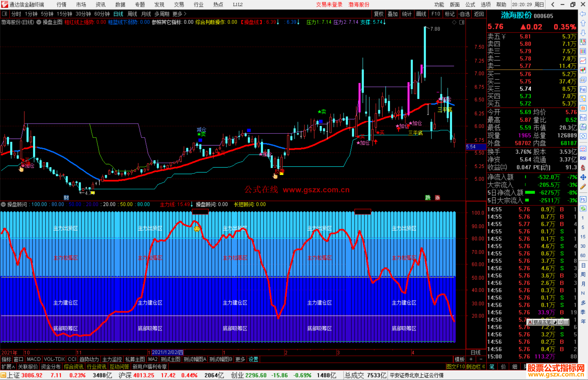Click the 2021/12/02 date marker on timeline
This screenshot has width=588, height=380.
pyautogui.click(x=167, y=352)
